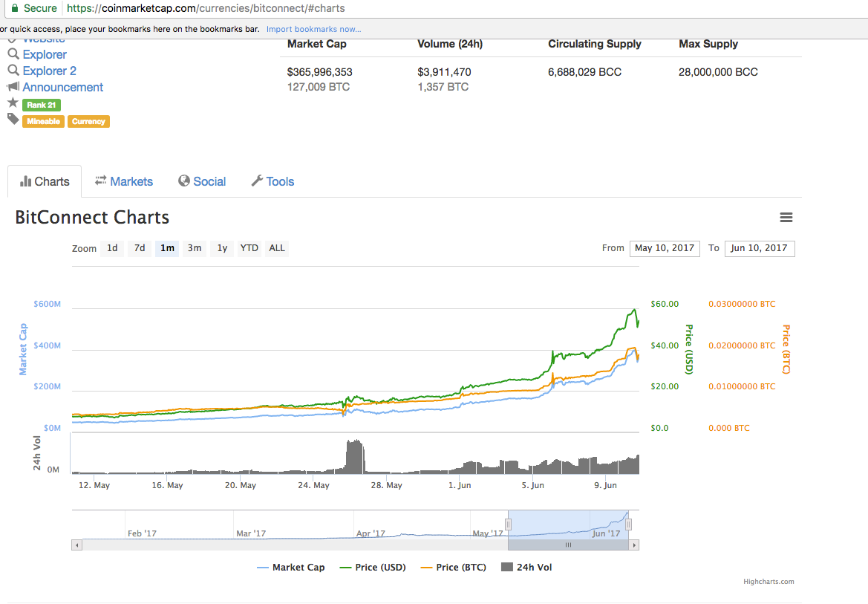Switch chart zoom to 3m

(x=195, y=248)
